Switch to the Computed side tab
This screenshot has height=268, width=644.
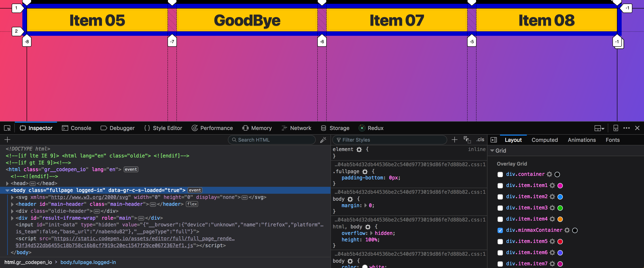(544, 140)
